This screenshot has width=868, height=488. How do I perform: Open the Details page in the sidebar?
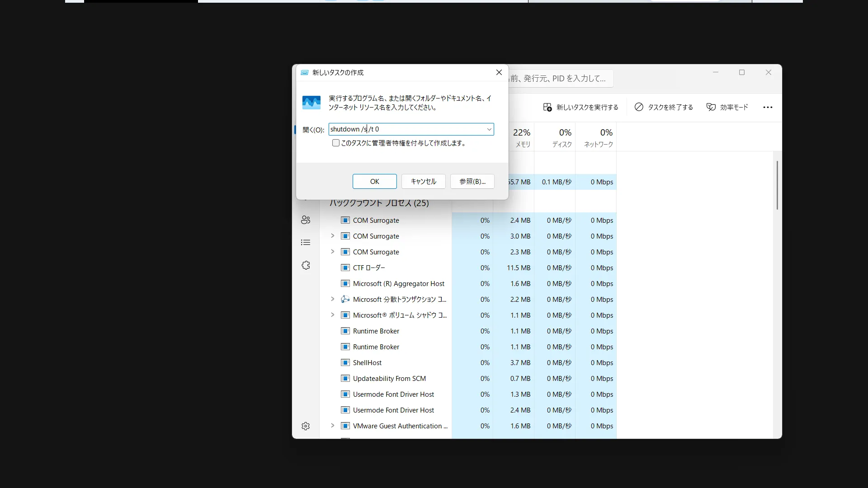pyautogui.click(x=306, y=243)
